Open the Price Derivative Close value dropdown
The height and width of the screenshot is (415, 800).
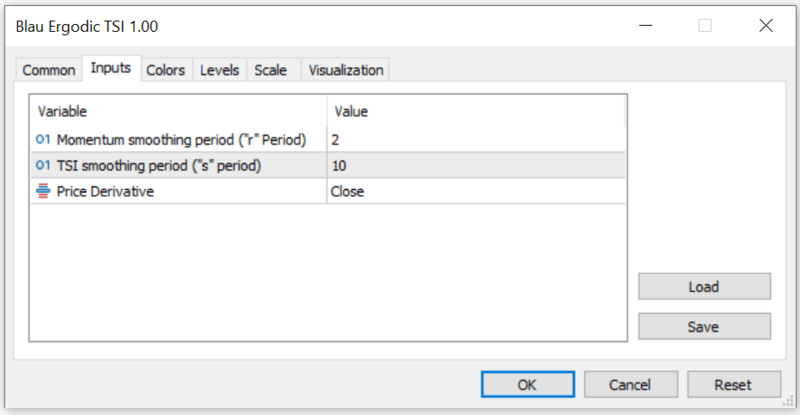(475, 191)
